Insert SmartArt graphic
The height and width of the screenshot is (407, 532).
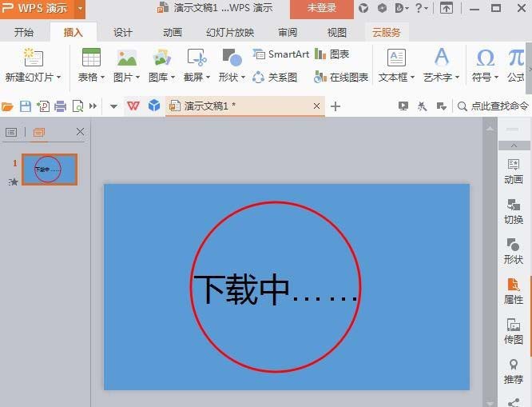[281, 54]
